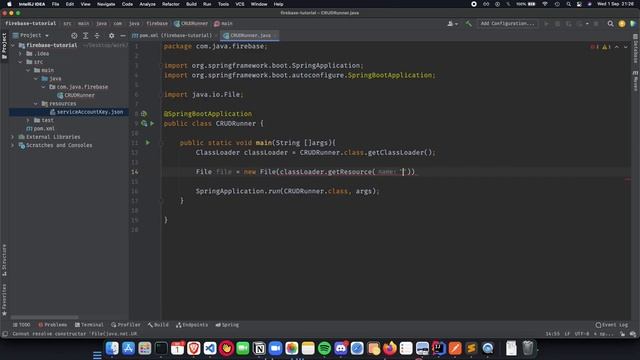Open the Favorites tool window on the left strip

coord(4,300)
